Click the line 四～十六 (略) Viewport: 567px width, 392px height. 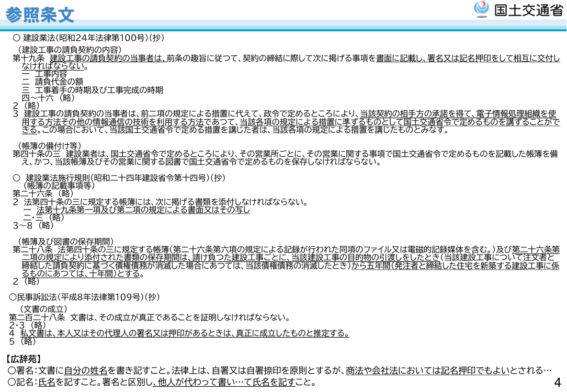click(x=48, y=98)
